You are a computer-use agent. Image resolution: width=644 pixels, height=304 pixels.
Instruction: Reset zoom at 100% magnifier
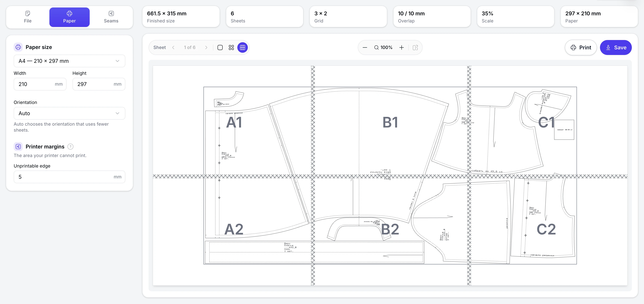tap(383, 47)
